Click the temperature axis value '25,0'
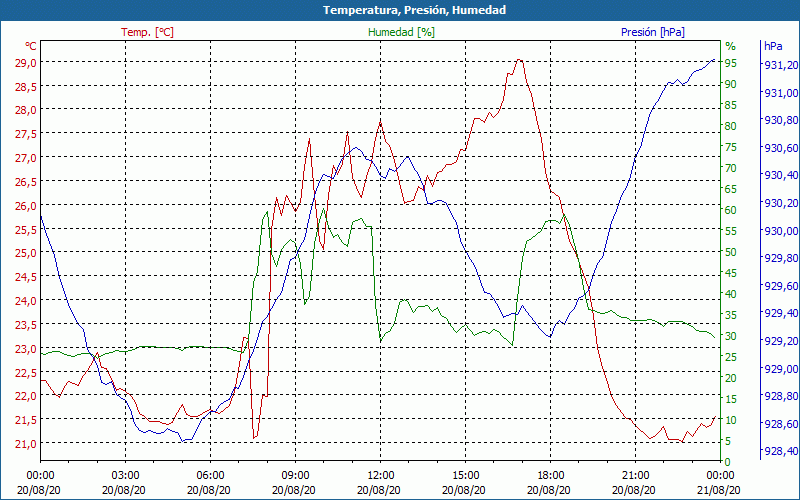Image resolution: width=800 pixels, height=500 pixels. click(25, 253)
